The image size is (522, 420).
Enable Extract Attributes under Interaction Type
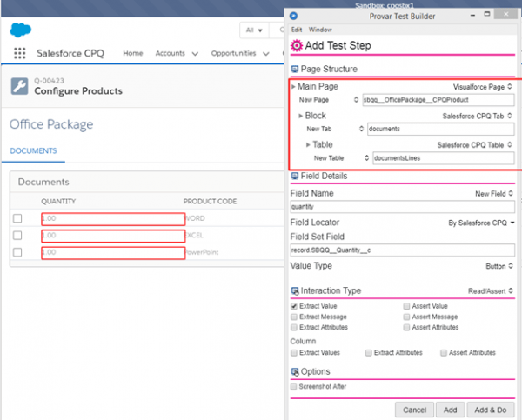coord(294,328)
